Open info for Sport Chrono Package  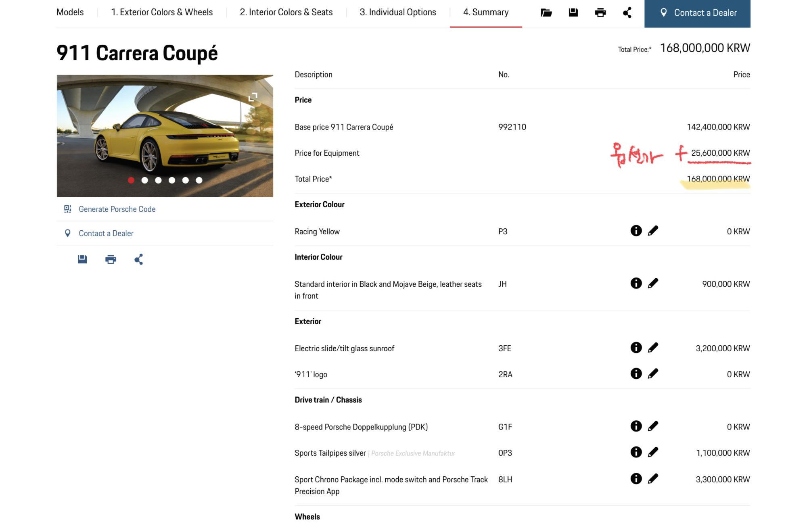click(x=636, y=479)
